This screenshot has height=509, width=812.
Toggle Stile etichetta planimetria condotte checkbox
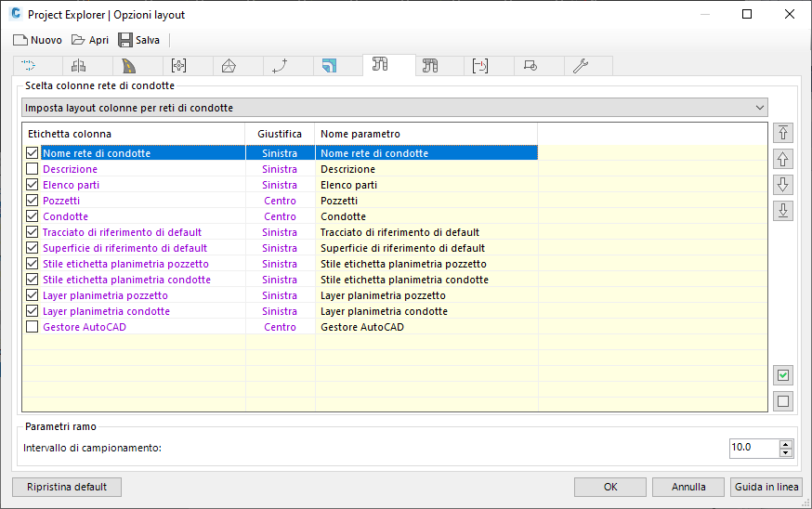[x=33, y=279]
